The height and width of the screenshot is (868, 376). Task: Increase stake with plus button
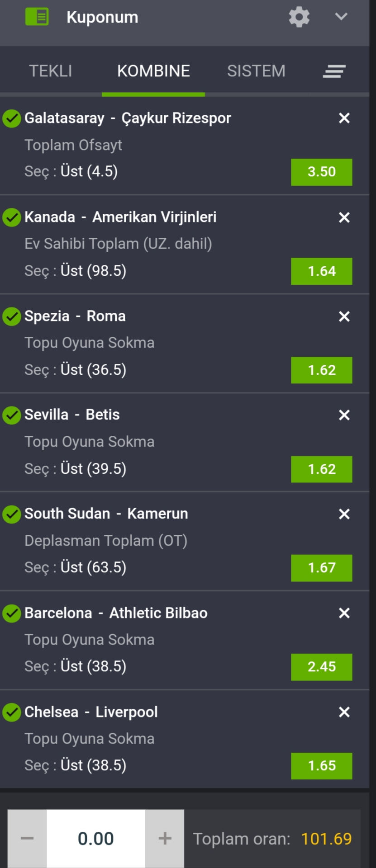tap(165, 839)
